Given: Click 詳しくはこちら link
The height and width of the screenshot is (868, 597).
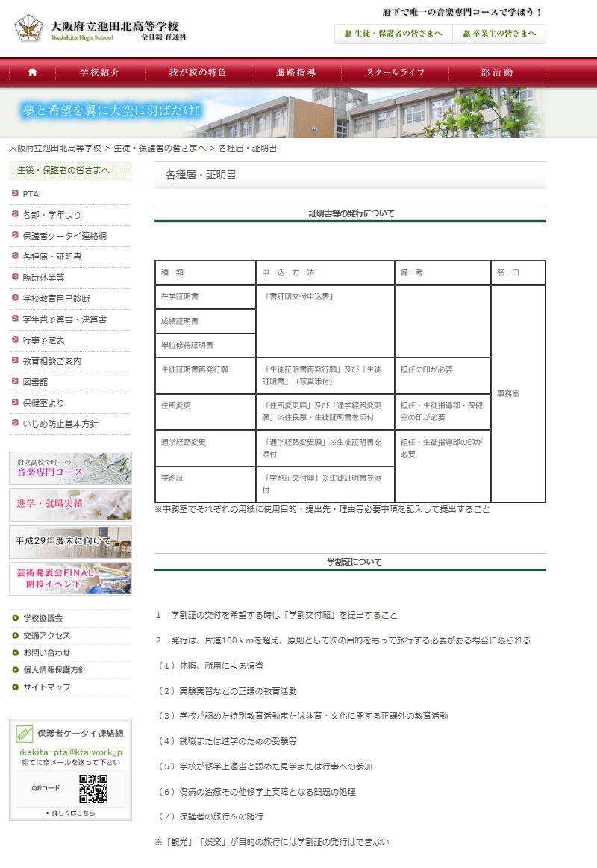Looking at the screenshot, I should click(73, 814).
